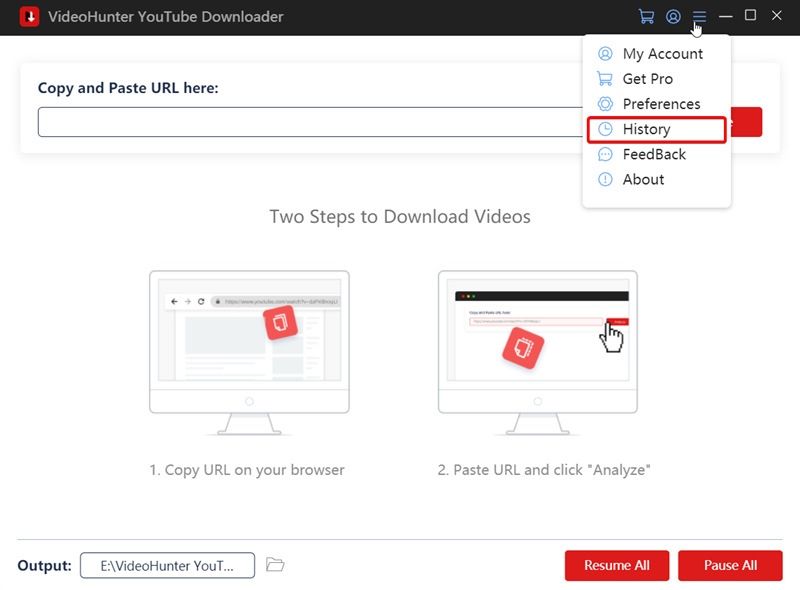Click "1. Copy URL on your browser" caption
Screen dimensions: 800x590
247,470
